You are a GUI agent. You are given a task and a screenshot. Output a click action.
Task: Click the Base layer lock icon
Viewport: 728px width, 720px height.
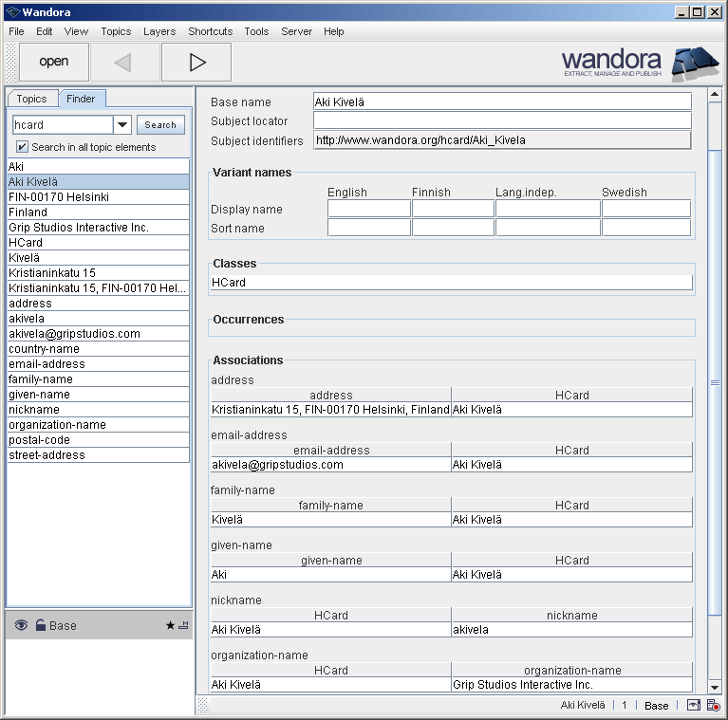pyautogui.click(x=41, y=625)
